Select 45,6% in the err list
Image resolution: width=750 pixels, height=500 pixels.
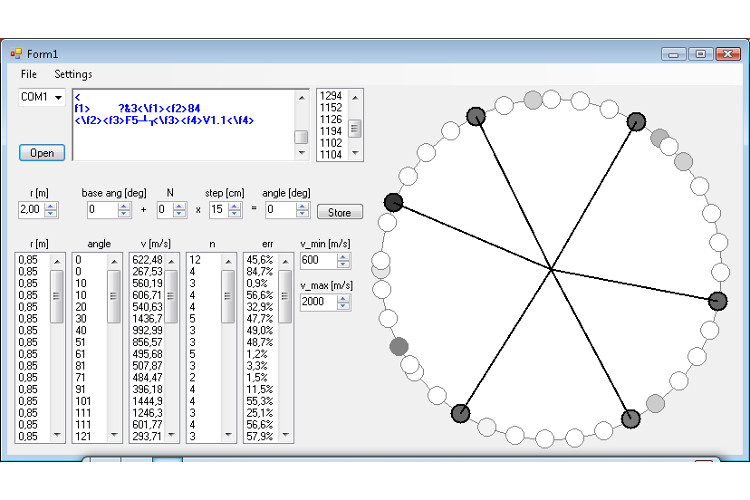click(x=260, y=260)
